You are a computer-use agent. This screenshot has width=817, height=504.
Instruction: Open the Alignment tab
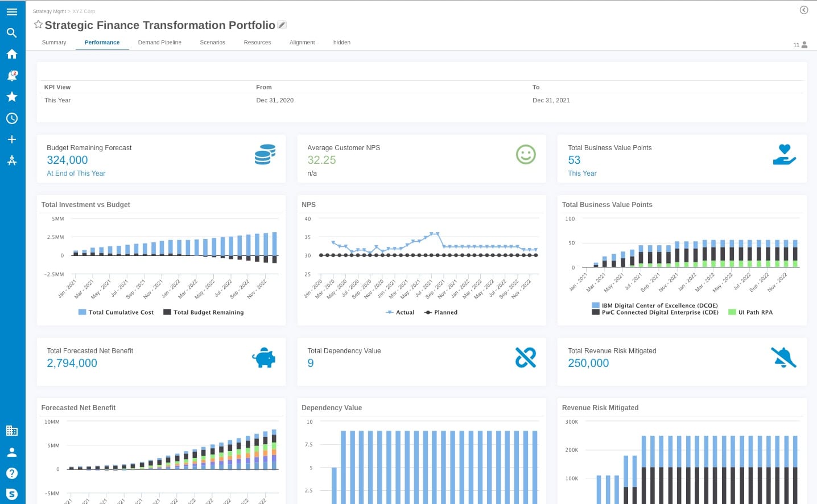click(302, 43)
